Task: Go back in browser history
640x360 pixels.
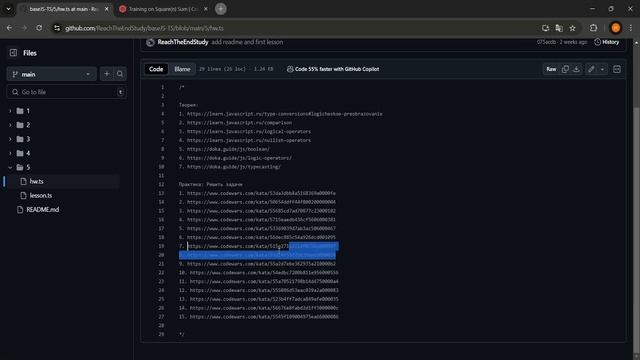Action: coord(9,28)
